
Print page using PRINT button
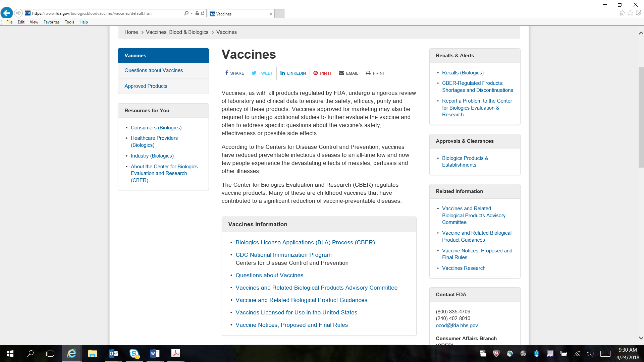coord(375,73)
